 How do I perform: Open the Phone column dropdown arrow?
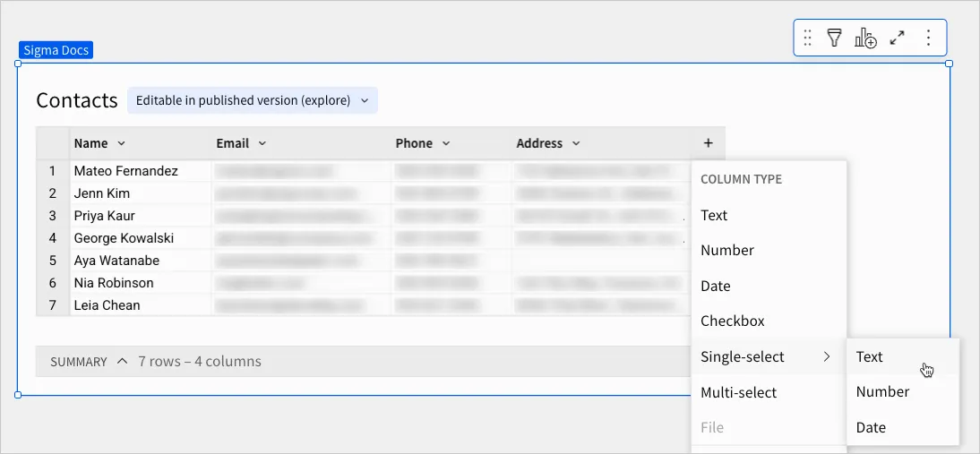[446, 143]
